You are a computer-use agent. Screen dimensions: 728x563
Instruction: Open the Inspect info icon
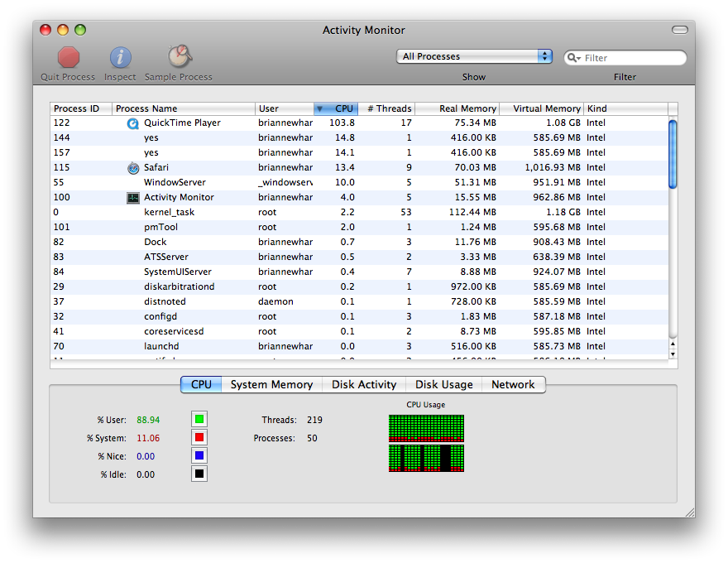[120, 57]
